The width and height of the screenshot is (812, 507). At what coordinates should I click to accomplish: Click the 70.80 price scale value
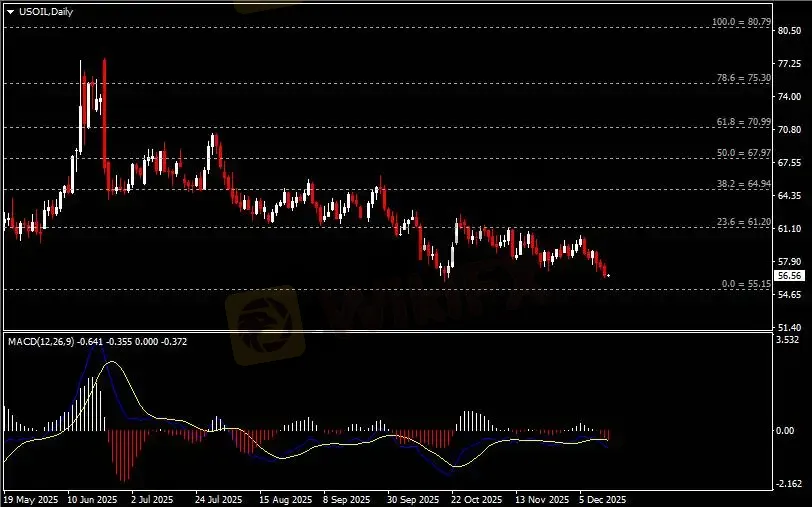coord(789,129)
